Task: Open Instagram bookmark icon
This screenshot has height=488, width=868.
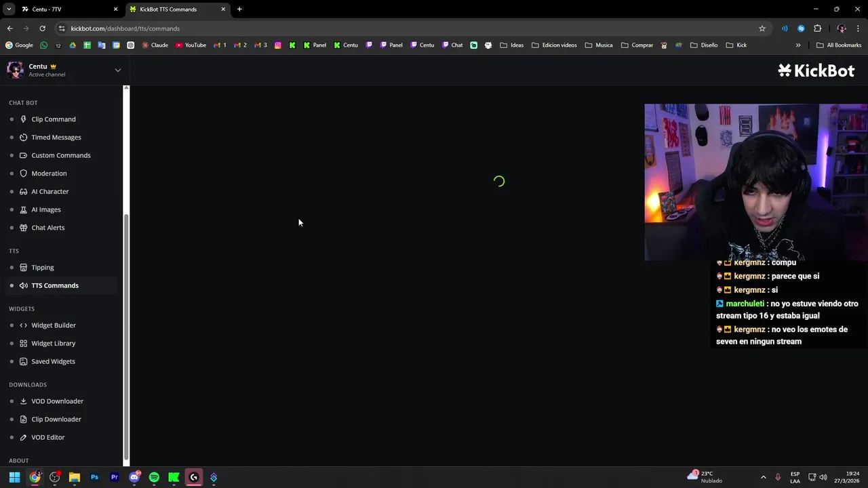Action: (x=278, y=45)
